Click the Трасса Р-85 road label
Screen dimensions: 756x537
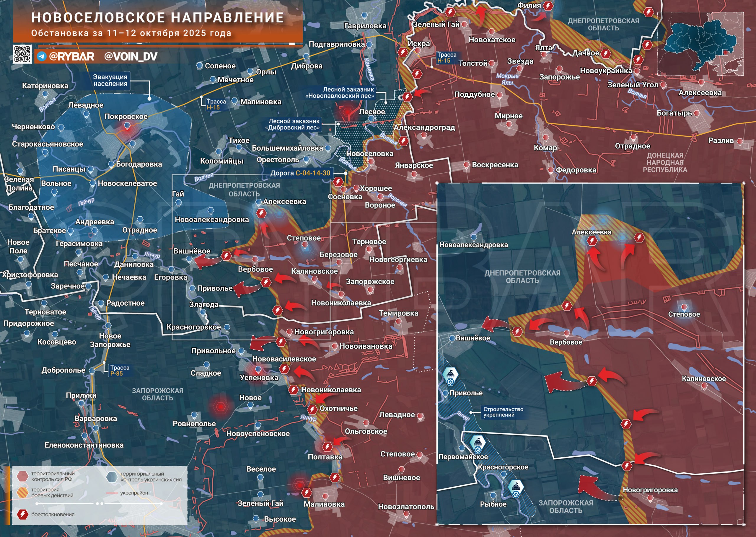point(120,370)
